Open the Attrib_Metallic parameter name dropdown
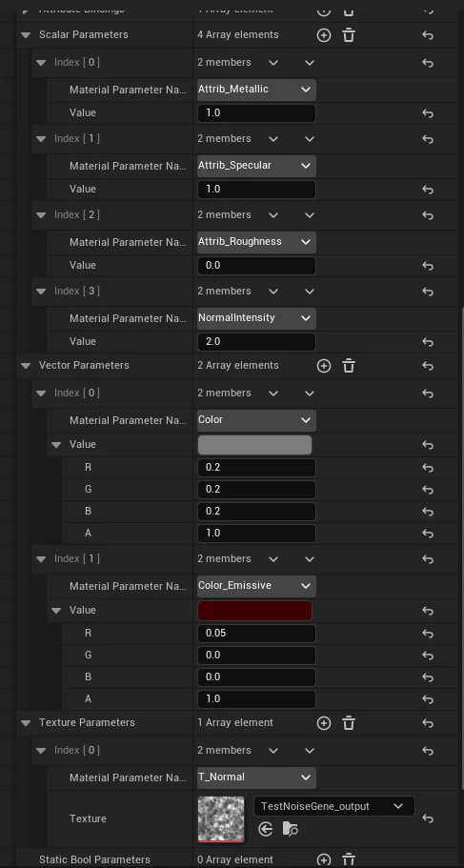 pos(256,90)
